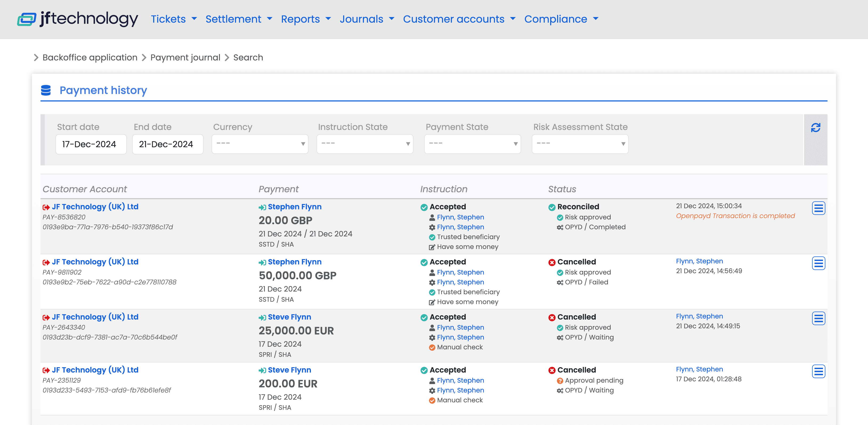Viewport: 868px width, 425px height.
Task: Open the Reports menu
Action: click(x=306, y=19)
